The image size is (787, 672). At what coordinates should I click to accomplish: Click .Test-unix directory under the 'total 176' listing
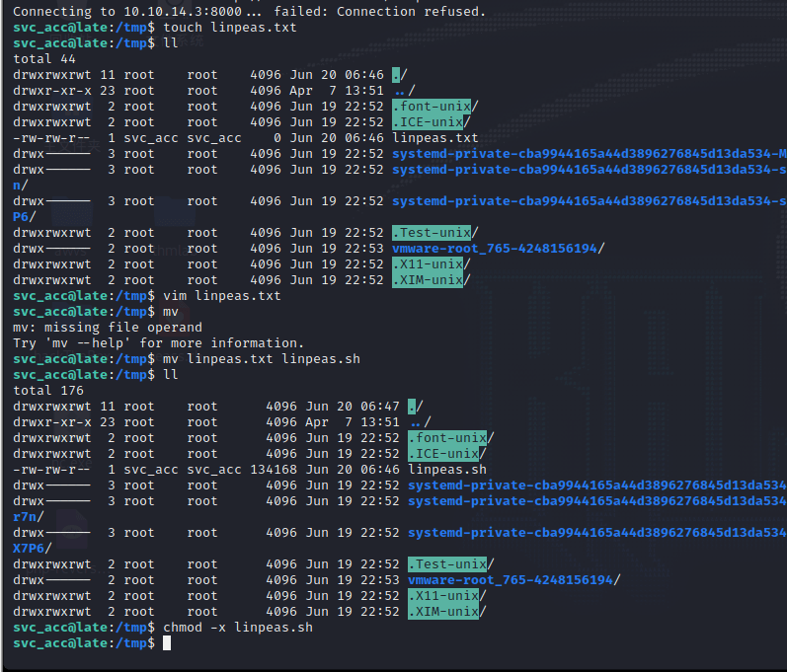(x=449, y=564)
